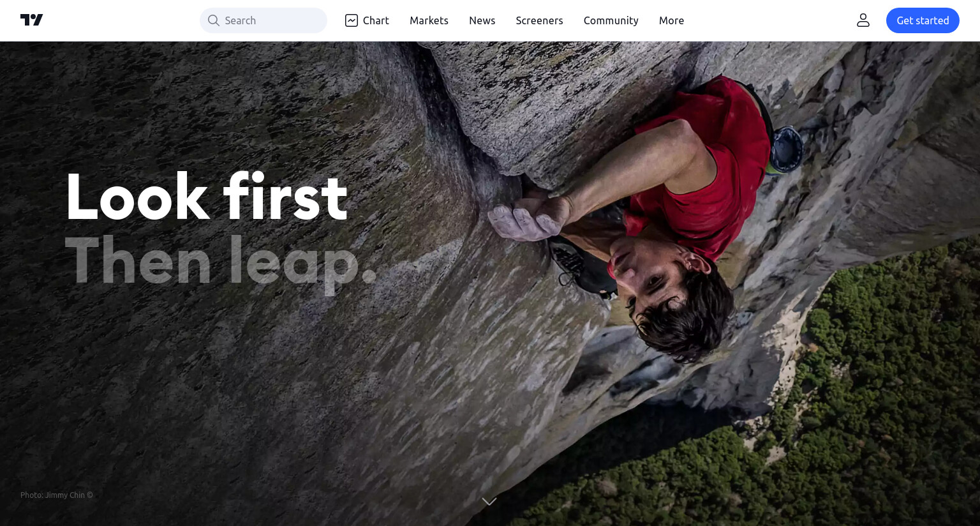Click the Photo: Jimmy Chin credit
Viewport: 980px width, 526px height.
click(57, 495)
